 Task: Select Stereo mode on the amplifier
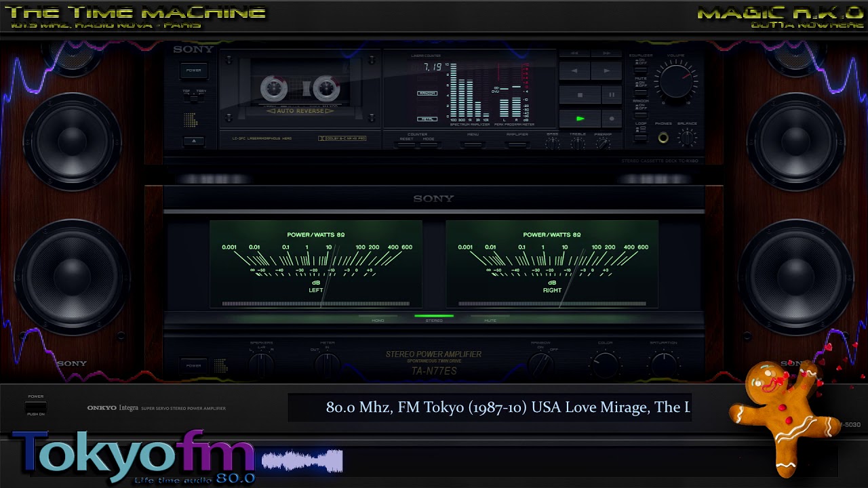pos(434,317)
